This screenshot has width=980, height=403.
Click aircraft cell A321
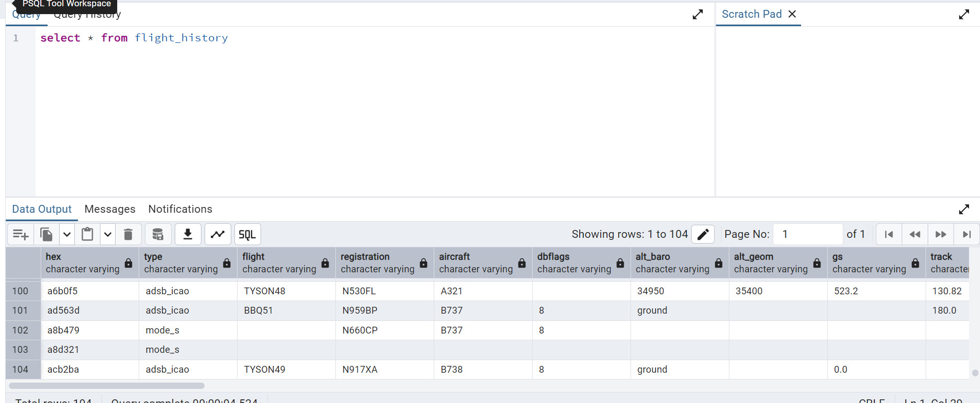point(483,291)
